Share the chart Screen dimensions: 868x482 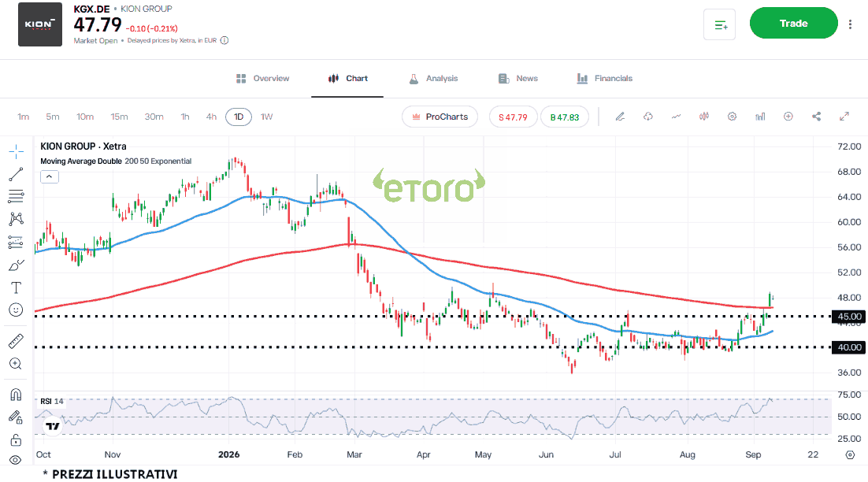(x=817, y=117)
